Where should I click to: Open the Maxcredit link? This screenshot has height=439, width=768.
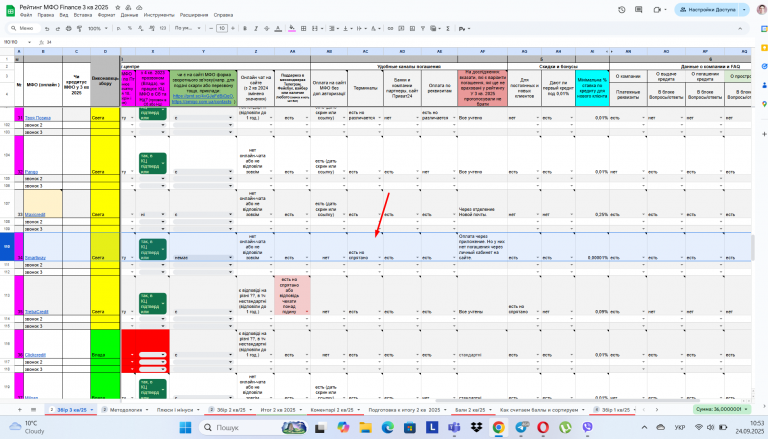click(x=35, y=215)
